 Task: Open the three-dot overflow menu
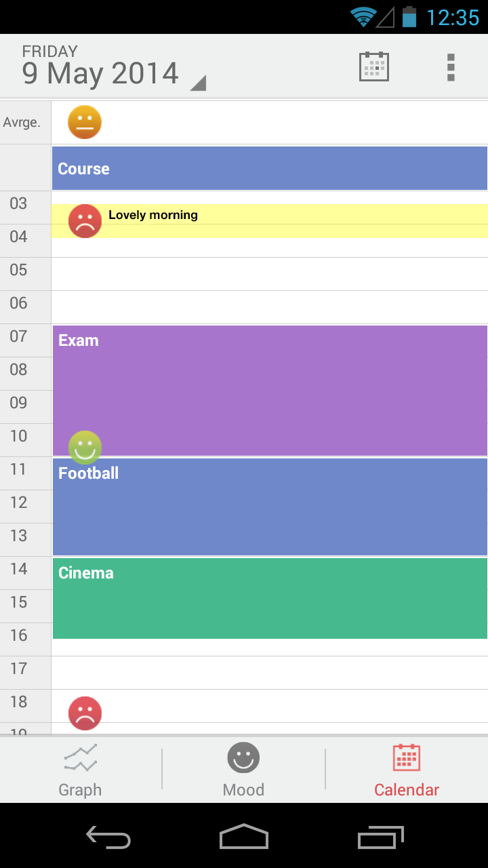[451, 67]
